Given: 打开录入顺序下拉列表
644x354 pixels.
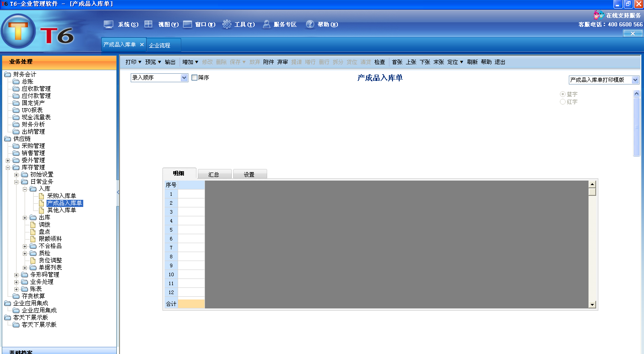Looking at the screenshot, I should (x=183, y=77).
